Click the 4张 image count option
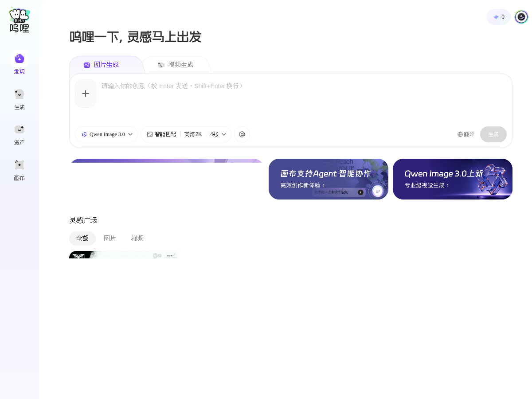Viewport: 532px width, 399px height. click(x=218, y=134)
